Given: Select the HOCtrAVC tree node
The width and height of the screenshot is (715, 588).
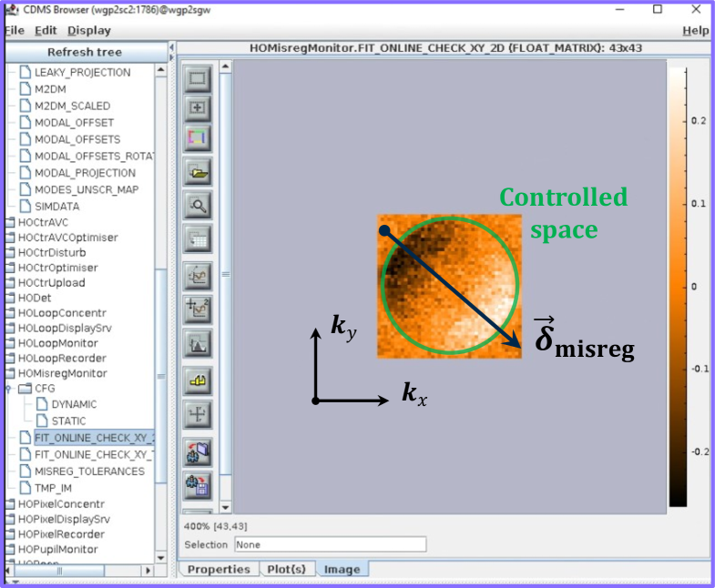Looking at the screenshot, I should click(43, 222).
